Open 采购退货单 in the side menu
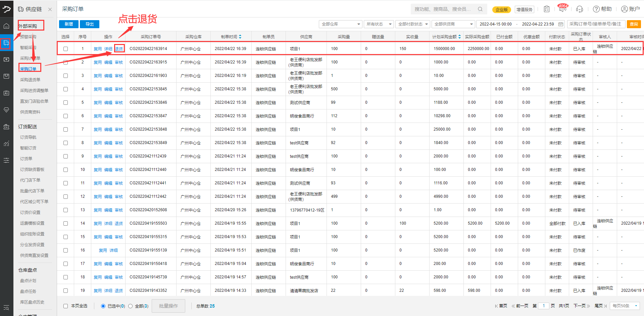This screenshot has height=316, width=644. pyautogui.click(x=30, y=80)
